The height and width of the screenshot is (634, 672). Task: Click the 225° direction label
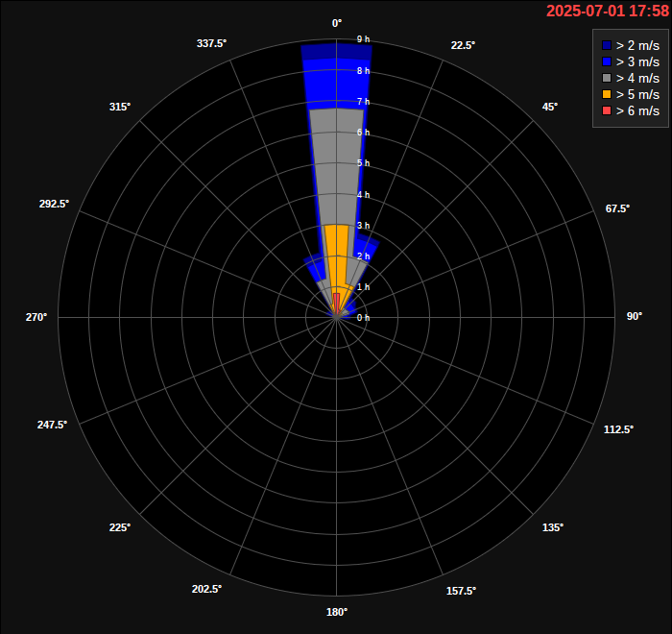[x=120, y=527]
